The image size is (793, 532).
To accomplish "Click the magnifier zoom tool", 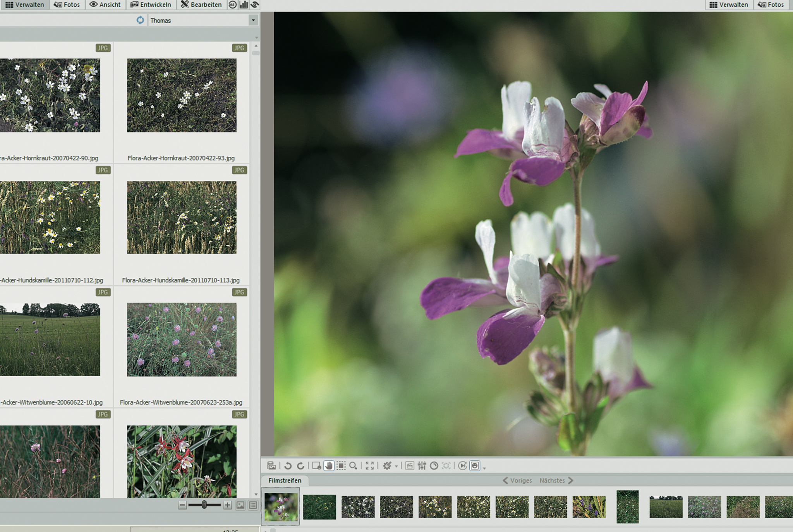I will tap(353, 466).
